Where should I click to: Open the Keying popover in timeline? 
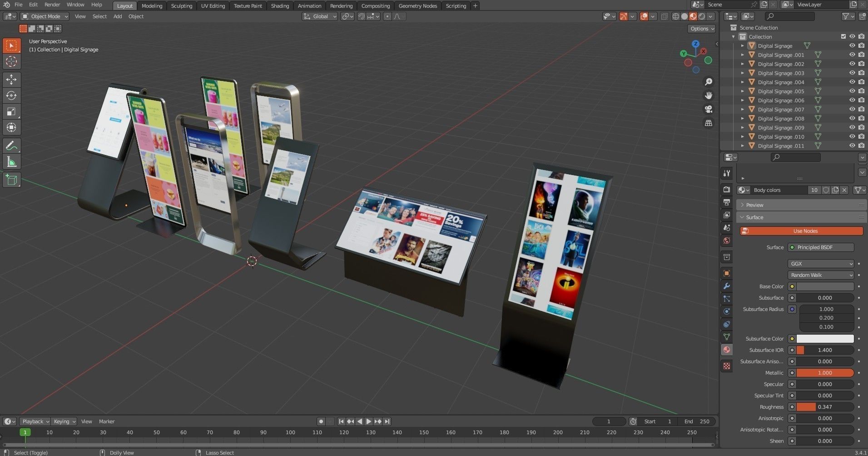(x=64, y=421)
